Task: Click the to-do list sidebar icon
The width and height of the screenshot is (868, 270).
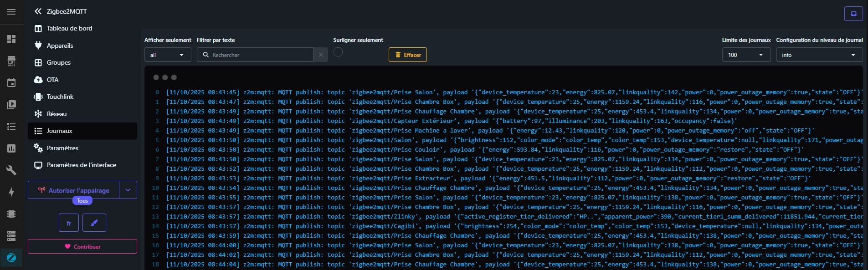Action: pyautogui.click(x=11, y=127)
